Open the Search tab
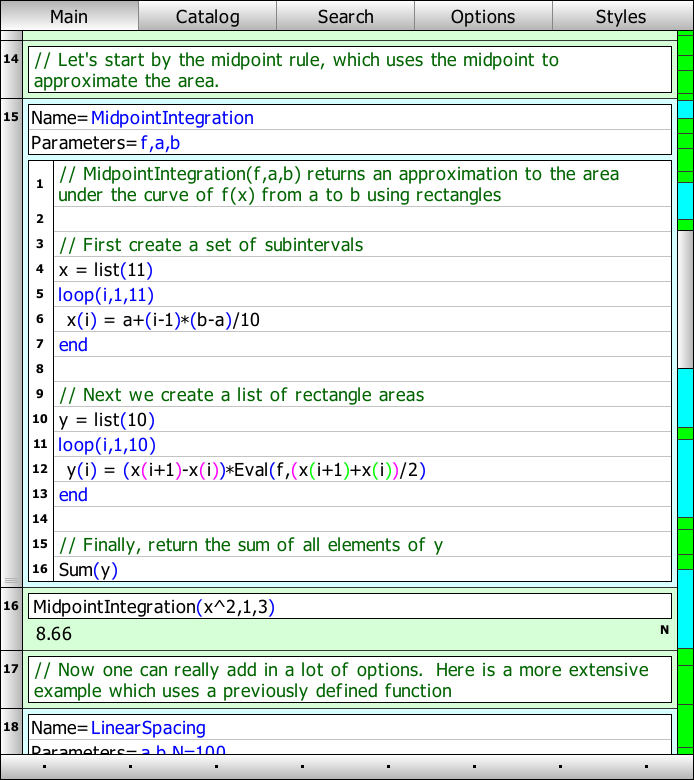 (345, 16)
